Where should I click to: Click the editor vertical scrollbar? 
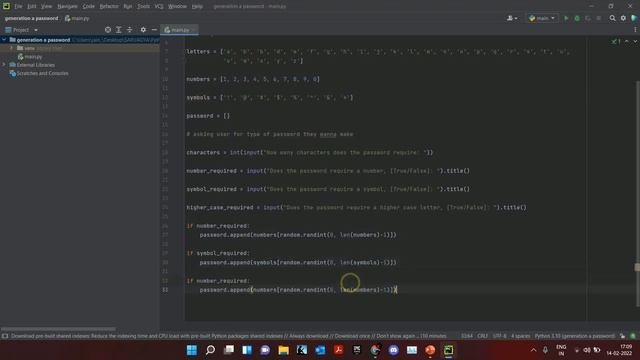pyautogui.click(x=638, y=194)
